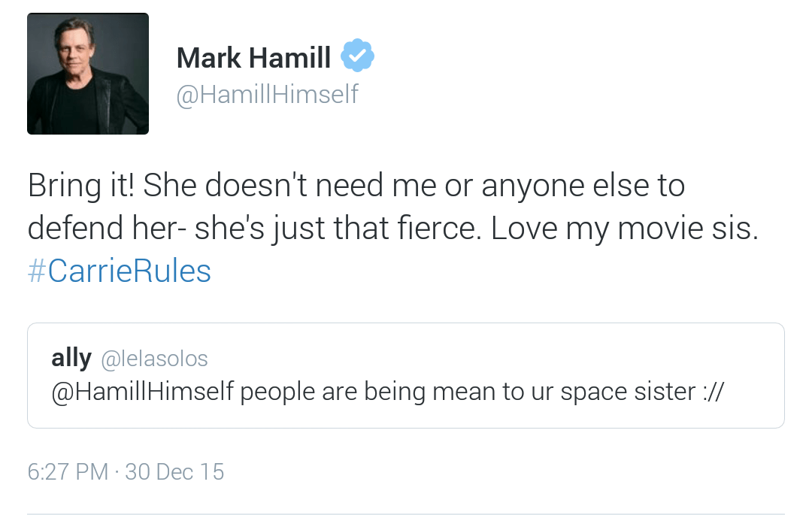Click the "space sister" words in quote
Image resolution: width=812 pixels, height=515 pixels.
pos(620,392)
